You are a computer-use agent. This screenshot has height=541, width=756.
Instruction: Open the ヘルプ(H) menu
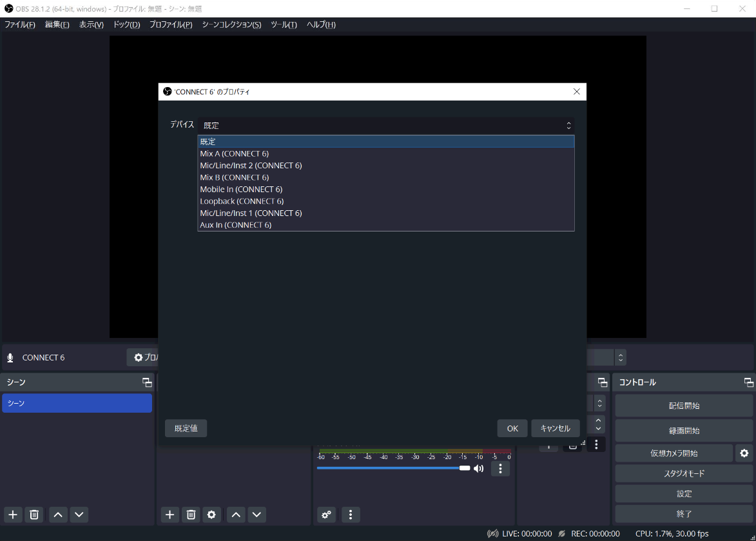(321, 25)
